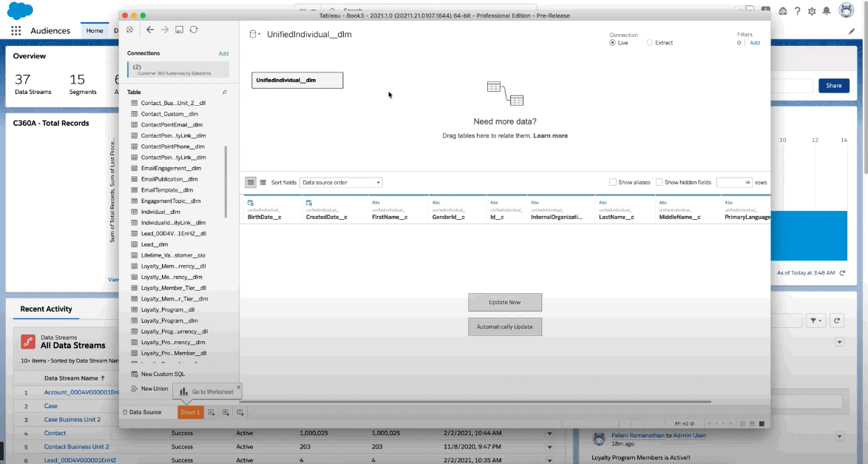This screenshot has height=464, width=868.
Task: Click the Update Now button
Action: click(505, 302)
